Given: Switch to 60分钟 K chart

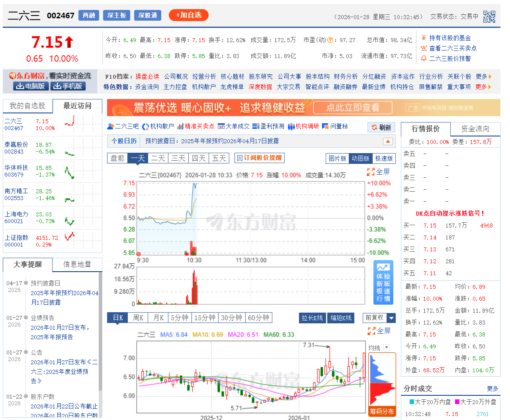Looking at the screenshot, I should pyautogui.click(x=259, y=318).
